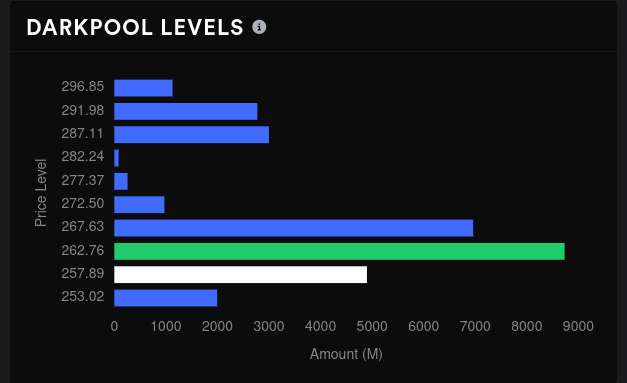Click the 296.85 price level label

tap(83, 86)
